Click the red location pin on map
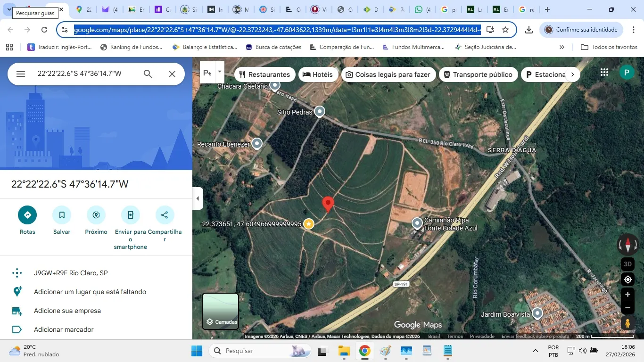 (328, 205)
